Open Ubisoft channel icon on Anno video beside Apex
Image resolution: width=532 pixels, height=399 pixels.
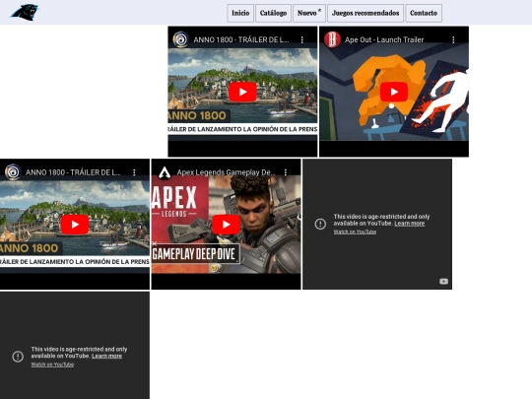coord(13,172)
